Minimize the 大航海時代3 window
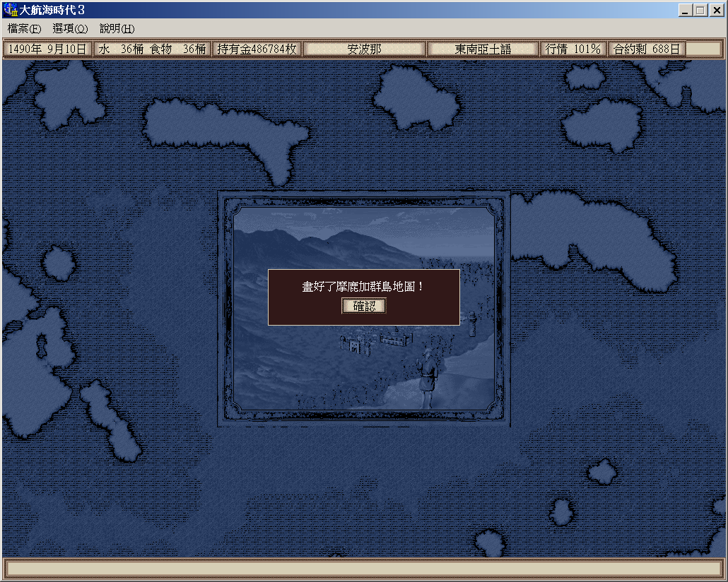The width and height of the screenshot is (728, 582). point(685,11)
